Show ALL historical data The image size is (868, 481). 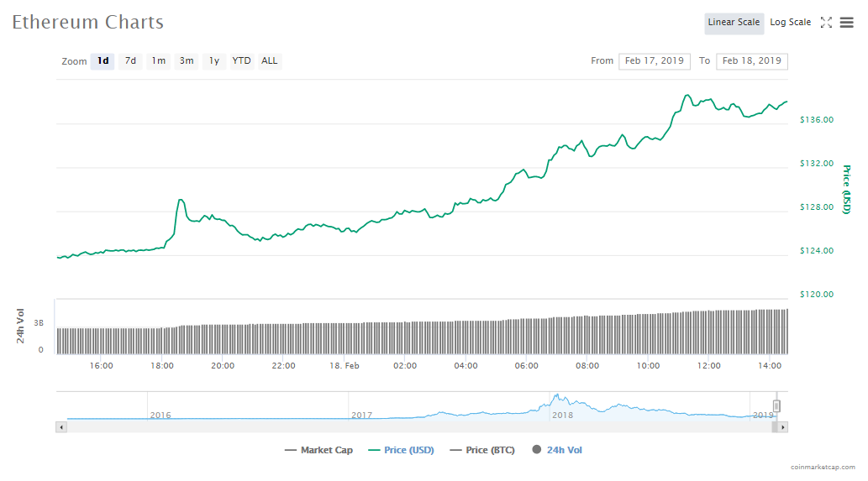[x=269, y=61]
